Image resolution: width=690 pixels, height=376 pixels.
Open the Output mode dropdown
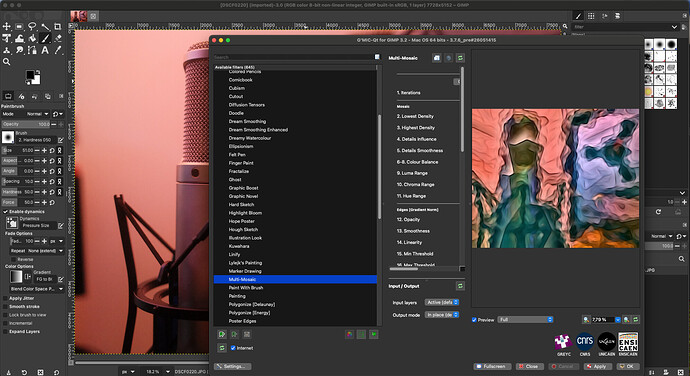pyautogui.click(x=442, y=315)
